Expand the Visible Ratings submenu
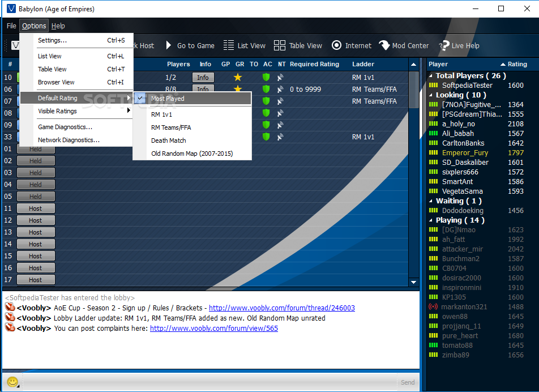This screenshot has height=392, width=539. (x=76, y=111)
